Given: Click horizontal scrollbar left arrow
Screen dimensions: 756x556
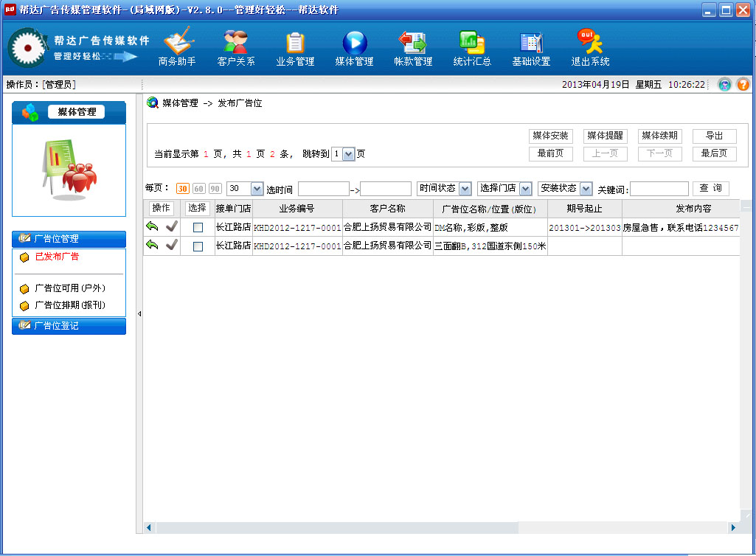Looking at the screenshot, I should point(148,527).
